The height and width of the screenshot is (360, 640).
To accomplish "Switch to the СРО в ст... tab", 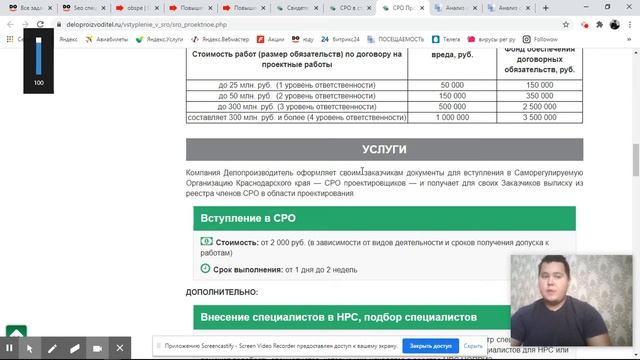I will point(350,8).
